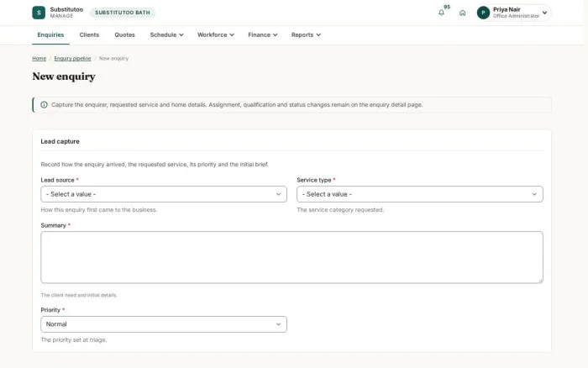The height and width of the screenshot is (368, 588).
Task: Click the info icon in banner
Action: (44, 105)
